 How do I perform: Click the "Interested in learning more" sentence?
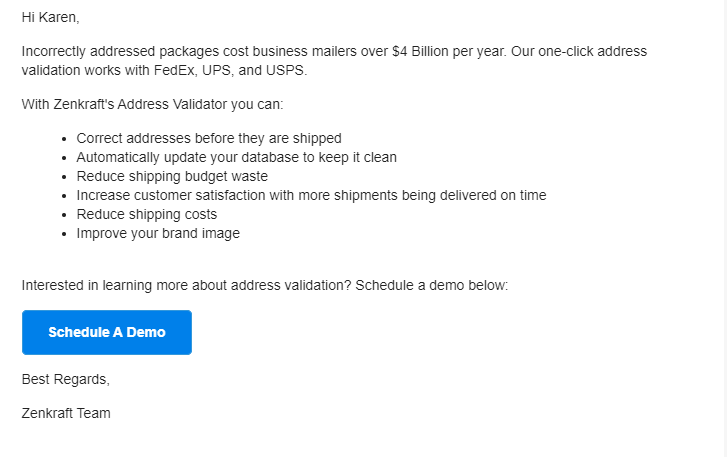(187, 285)
